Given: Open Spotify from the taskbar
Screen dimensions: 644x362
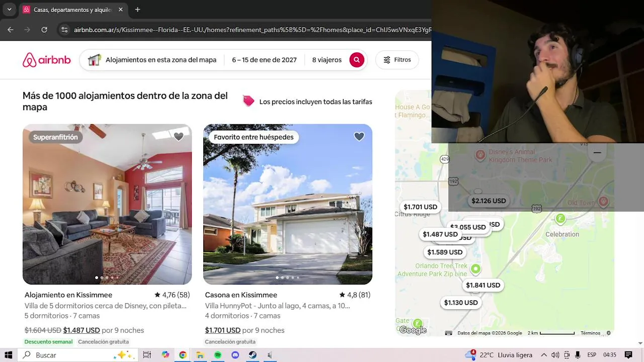Looking at the screenshot, I should [x=217, y=355].
